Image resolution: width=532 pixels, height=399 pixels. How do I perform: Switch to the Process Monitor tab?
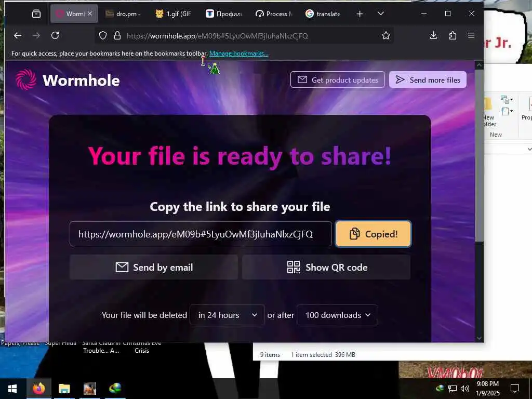click(274, 14)
